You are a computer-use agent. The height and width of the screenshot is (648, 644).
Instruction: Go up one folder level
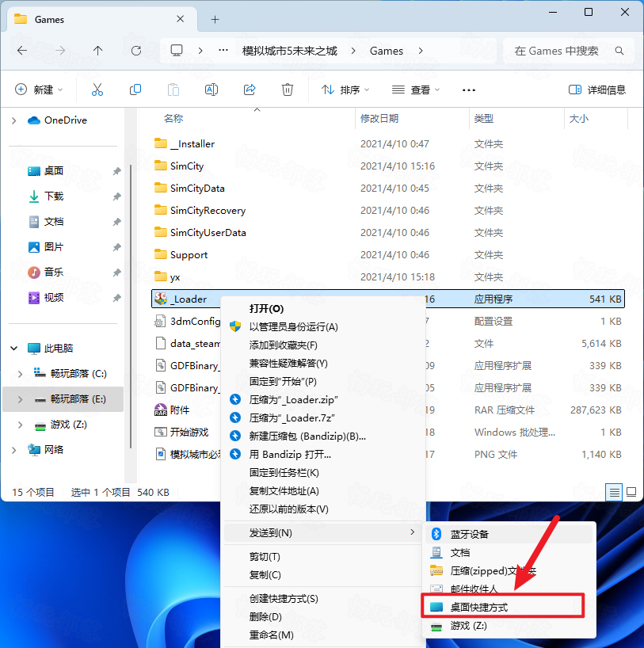[x=97, y=51]
